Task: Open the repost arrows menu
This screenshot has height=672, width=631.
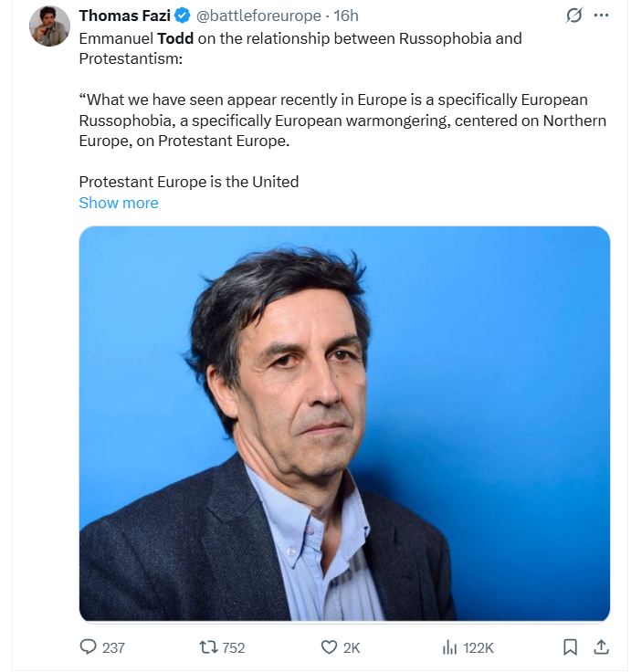Action: point(207,647)
